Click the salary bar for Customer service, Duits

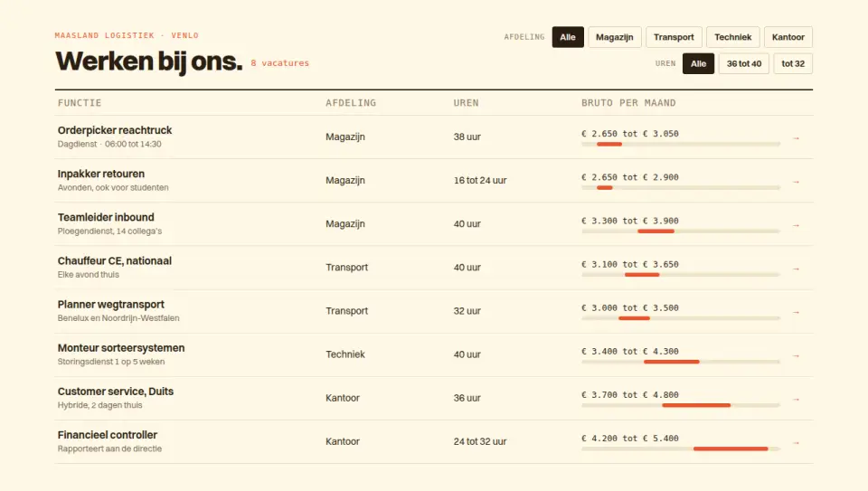click(681, 405)
